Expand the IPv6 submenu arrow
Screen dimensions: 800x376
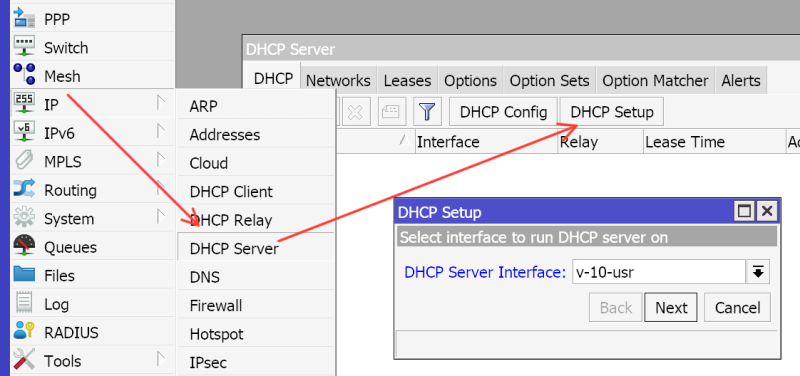pyautogui.click(x=161, y=131)
